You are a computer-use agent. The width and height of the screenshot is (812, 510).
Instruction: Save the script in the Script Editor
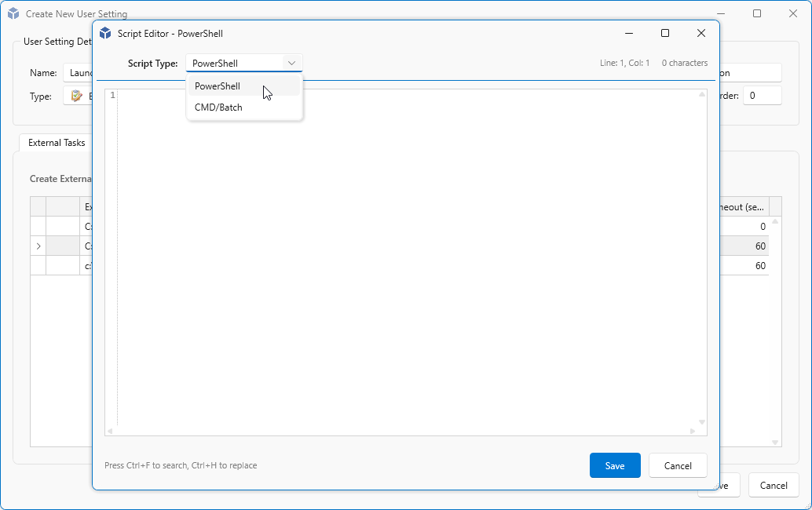click(615, 465)
